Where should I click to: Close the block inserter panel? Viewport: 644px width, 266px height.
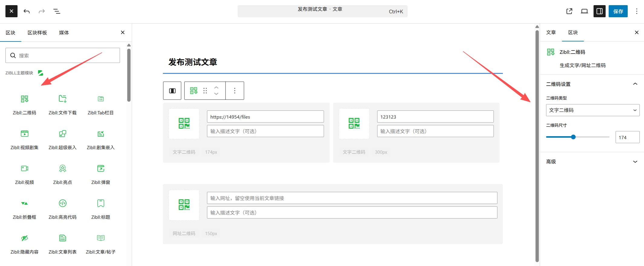(x=123, y=32)
